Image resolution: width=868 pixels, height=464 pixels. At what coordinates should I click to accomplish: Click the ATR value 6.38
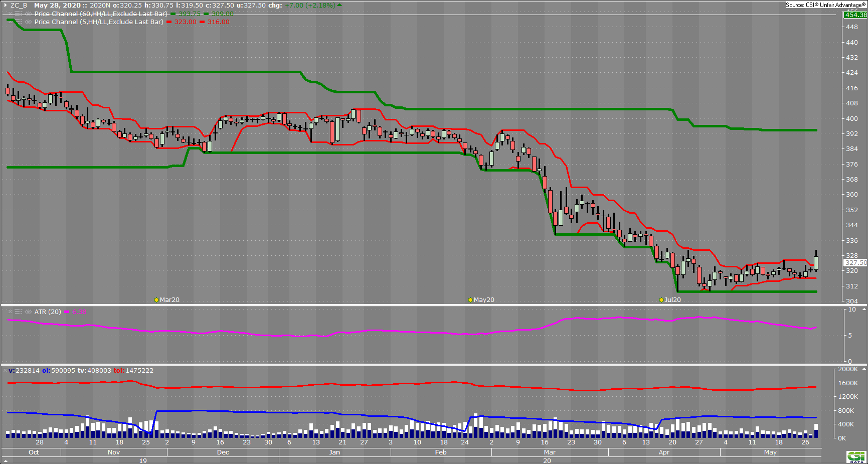(x=79, y=312)
